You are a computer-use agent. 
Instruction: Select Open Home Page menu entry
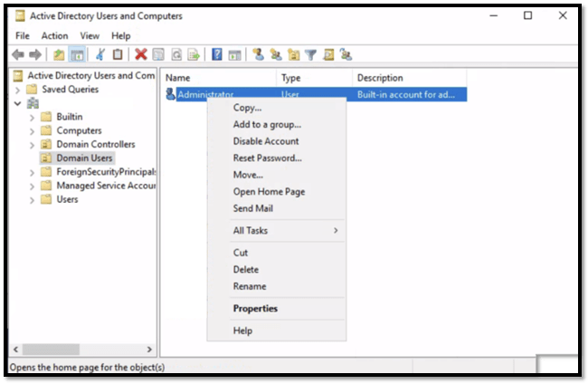[x=277, y=192]
